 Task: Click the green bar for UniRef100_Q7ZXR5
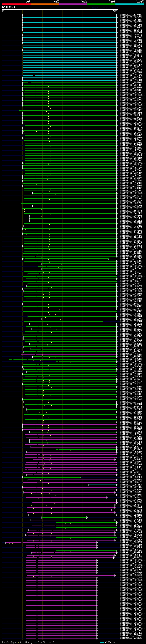(68, 110)
